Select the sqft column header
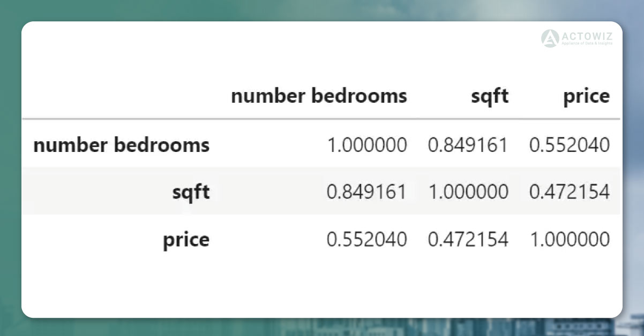Image resolution: width=644 pixels, height=336 pixels. [490, 97]
